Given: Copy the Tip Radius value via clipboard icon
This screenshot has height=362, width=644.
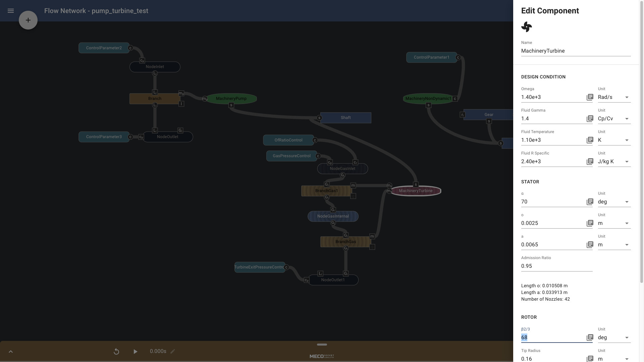Looking at the screenshot, I should click(590, 359).
